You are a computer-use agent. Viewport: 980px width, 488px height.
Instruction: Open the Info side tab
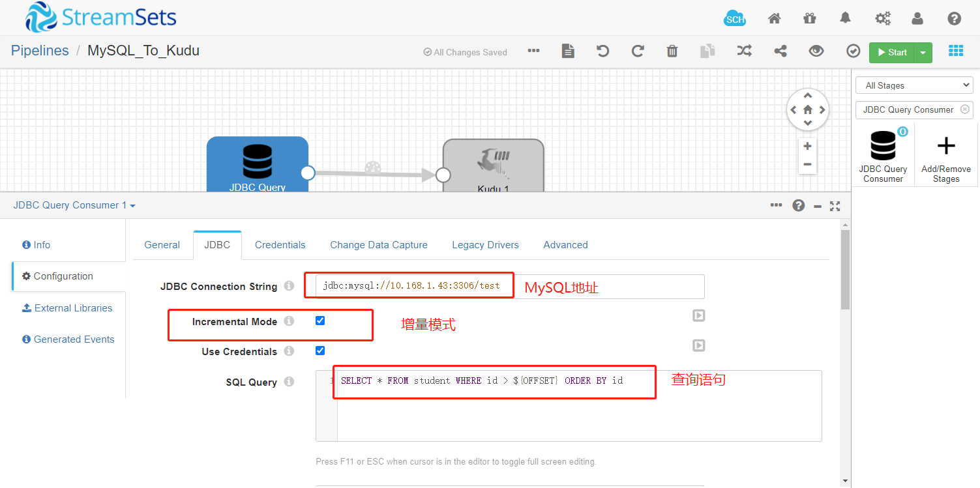[x=36, y=245]
